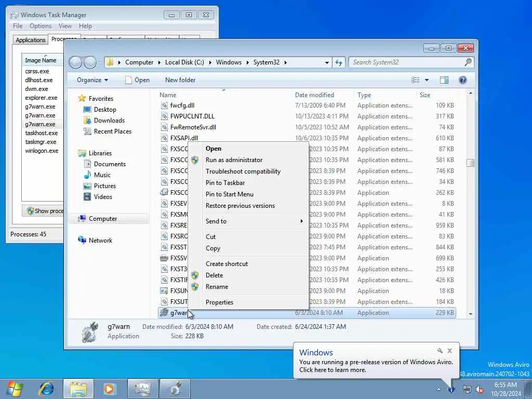Choose Properties in context menu
Screen dimensions: 532x399
[x=248, y=302]
